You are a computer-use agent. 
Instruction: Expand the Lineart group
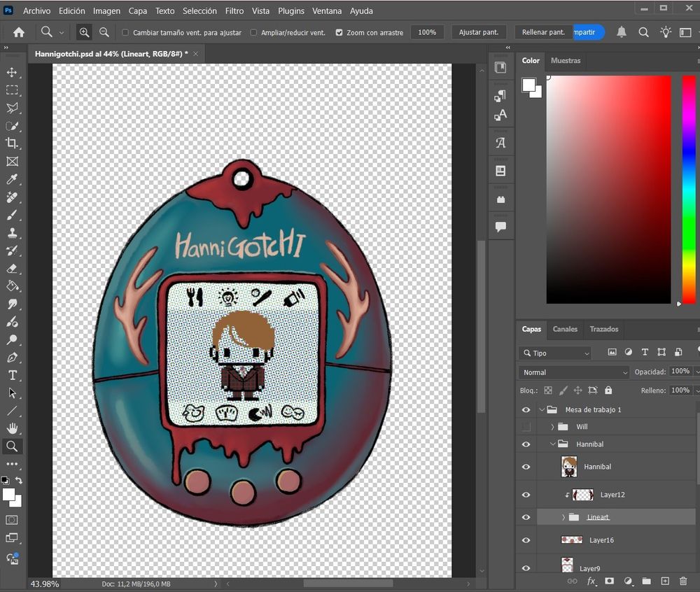pyautogui.click(x=563, y=517)
